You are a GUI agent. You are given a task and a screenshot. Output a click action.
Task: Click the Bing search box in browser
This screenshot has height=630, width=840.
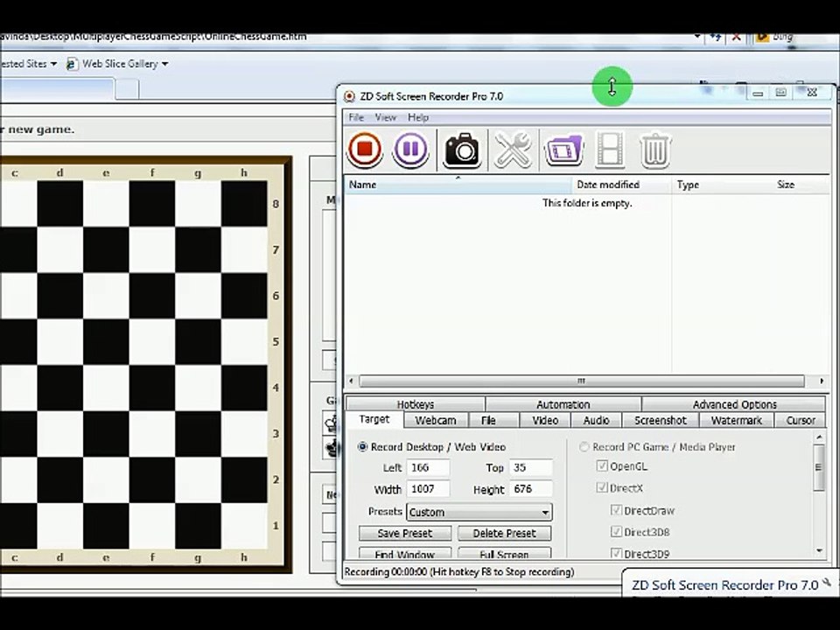797,37
